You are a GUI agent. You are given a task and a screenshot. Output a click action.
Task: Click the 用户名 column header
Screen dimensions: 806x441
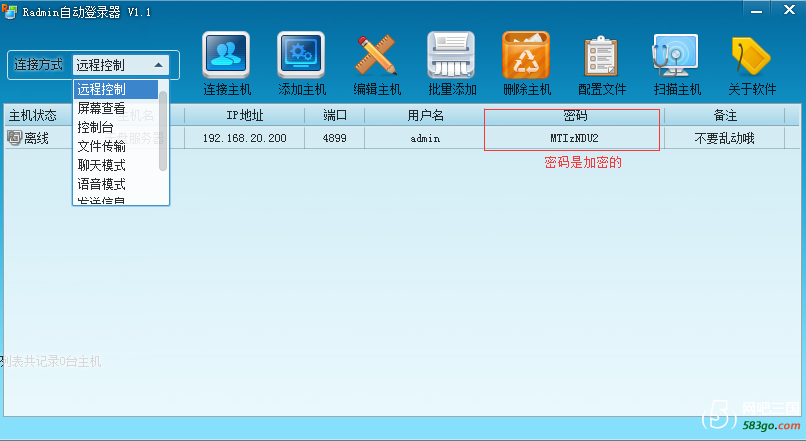coord(425,116)
